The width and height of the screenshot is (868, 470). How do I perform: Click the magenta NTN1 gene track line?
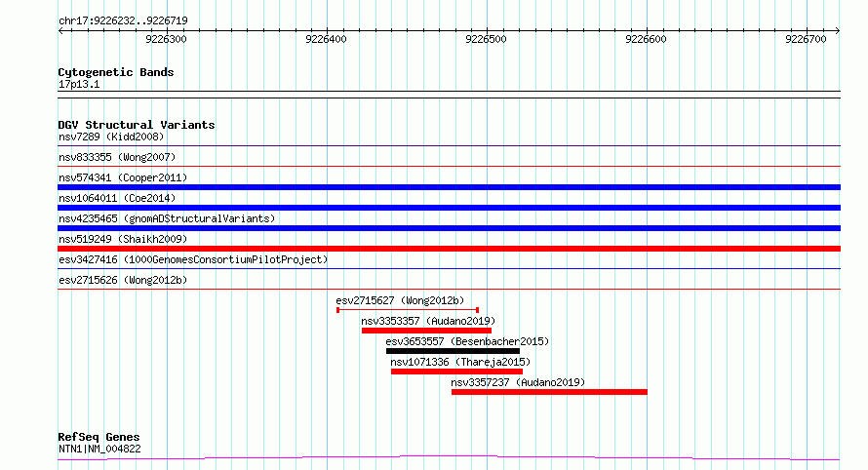[x=449, y=457]
